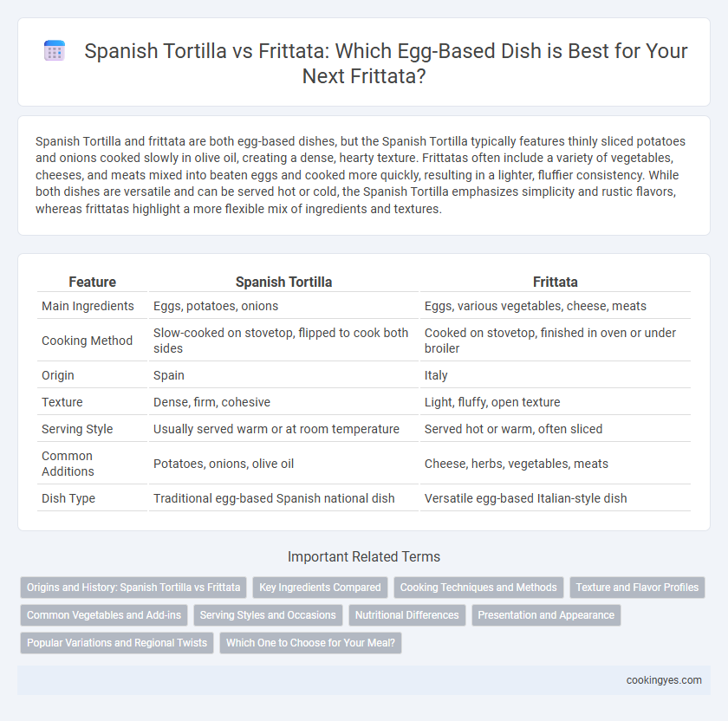Screen dimensions: 728x721
Task: Visit the cookingyes.com footer link
Action: (664, 680)
